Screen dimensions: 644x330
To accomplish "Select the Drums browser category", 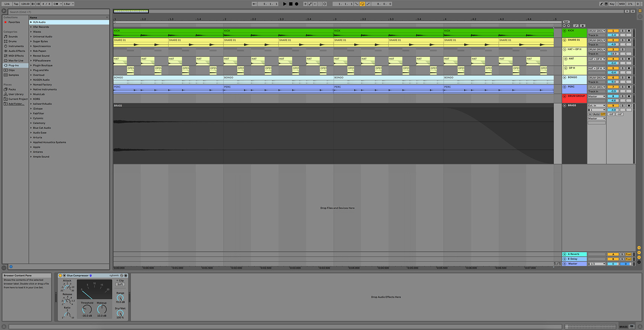I will [x=12, y=41].
